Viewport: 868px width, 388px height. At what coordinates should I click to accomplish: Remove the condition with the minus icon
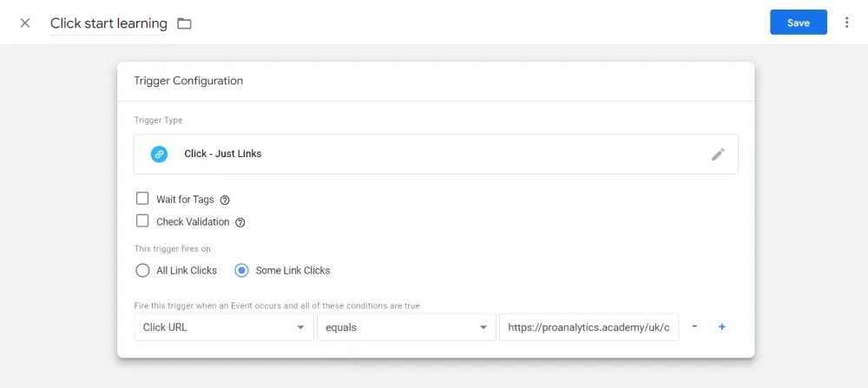694,326
